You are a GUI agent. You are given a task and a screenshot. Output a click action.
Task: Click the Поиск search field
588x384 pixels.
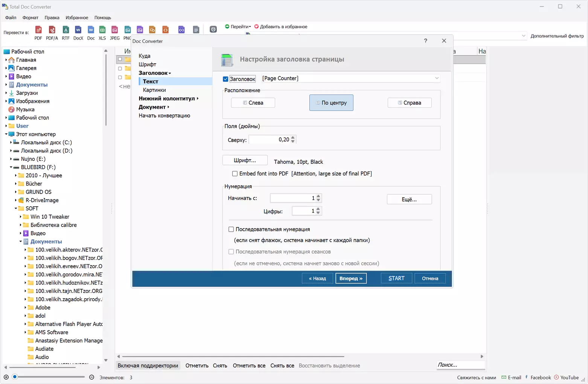pos(461,365)
